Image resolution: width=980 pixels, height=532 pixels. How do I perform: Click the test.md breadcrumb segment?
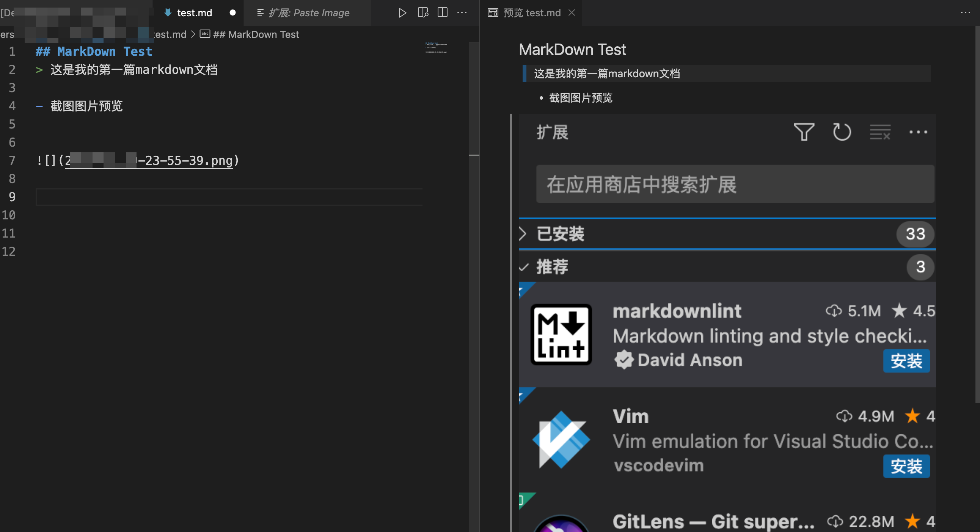click(x=170, y=34)
